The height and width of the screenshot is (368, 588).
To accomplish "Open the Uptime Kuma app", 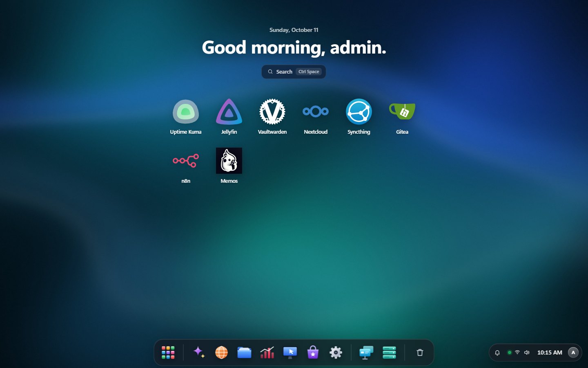I will (x=186, y=112).
